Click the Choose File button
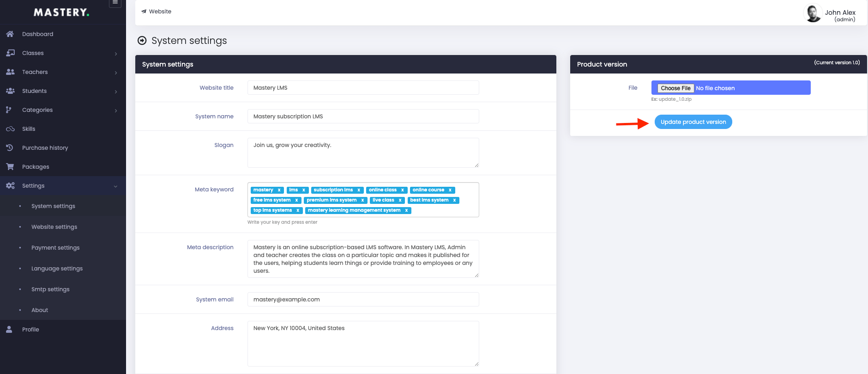868x374 pixels. [x=675, y=88]
